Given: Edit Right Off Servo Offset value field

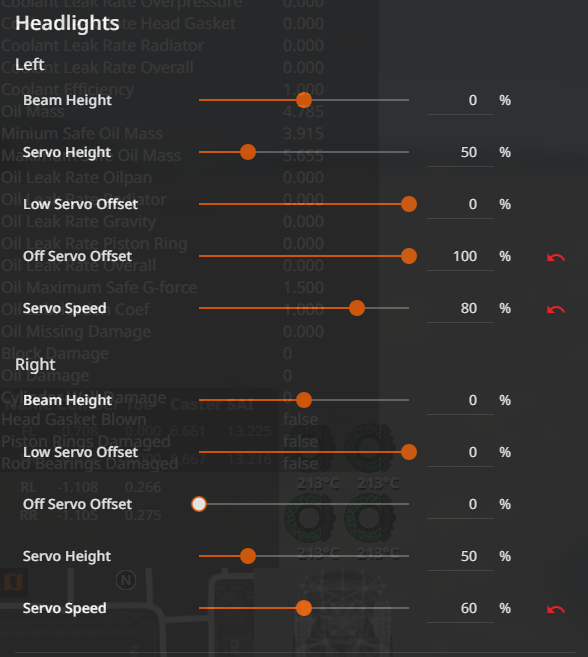Looking at the screenshot, I should [460, 504].
